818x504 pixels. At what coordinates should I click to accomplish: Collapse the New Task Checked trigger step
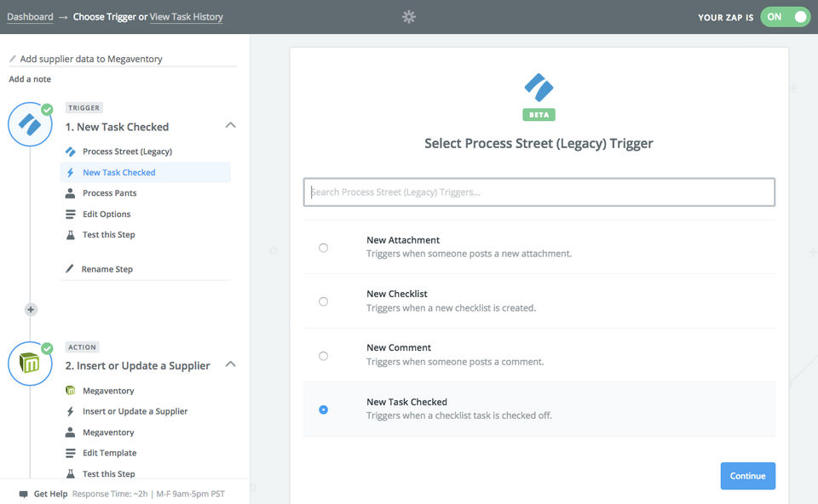[229, 125]
